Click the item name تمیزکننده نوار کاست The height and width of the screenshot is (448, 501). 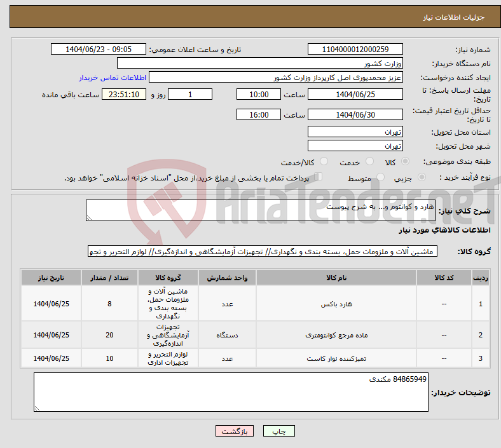point(336,358)
